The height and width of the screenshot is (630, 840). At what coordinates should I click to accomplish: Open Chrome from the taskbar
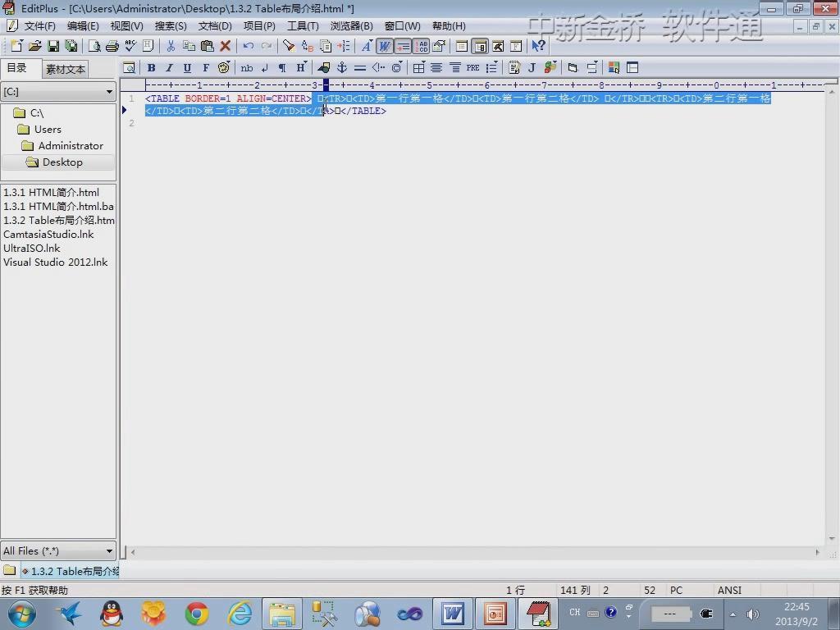(x=197, y=614)
